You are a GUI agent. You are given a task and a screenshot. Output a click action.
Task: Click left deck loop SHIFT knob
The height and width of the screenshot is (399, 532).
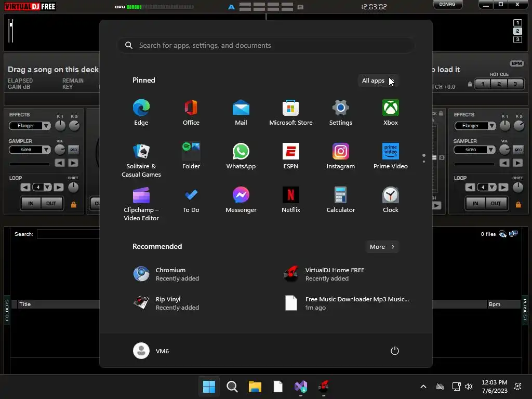pyautogui.click(x=73, y=187)
